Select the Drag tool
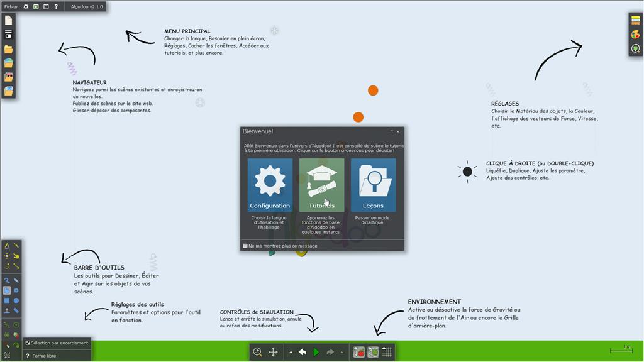This screenshot has height=362, width=644. tap(16, 256)
